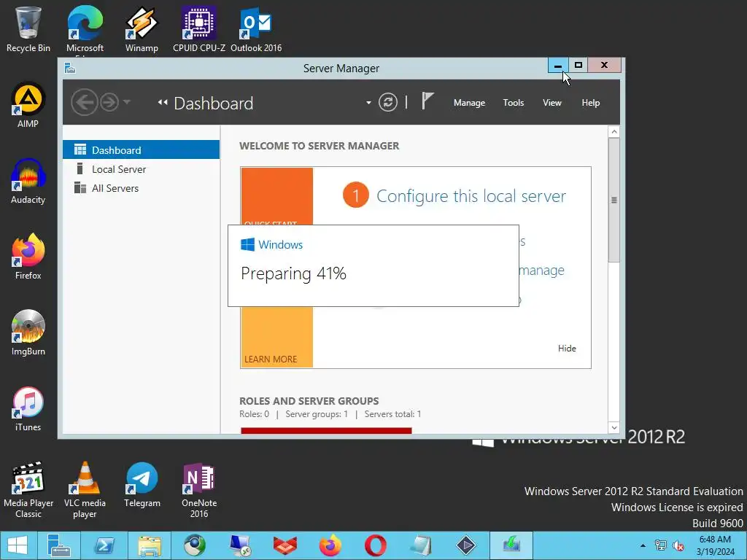747x560 pixels.
Task: Click the orange QUICK START tile
Action: click(276, 196)
